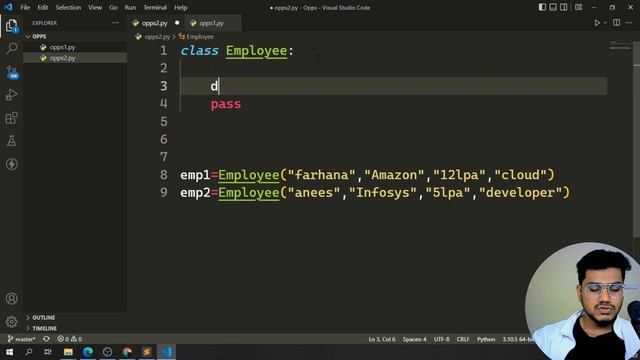Split the editor right
640x360 pixels.
tap(616, 23)
